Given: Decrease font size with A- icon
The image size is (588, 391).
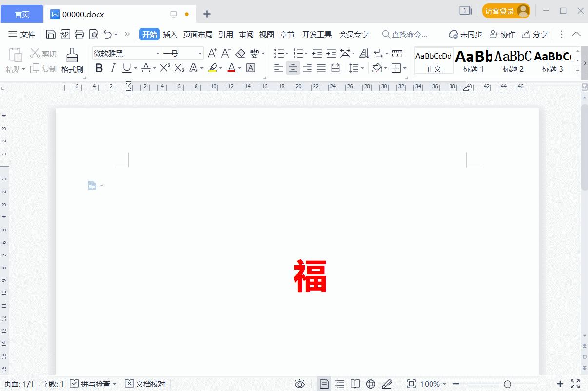Looking at the screenshot, I should (226, 53).
